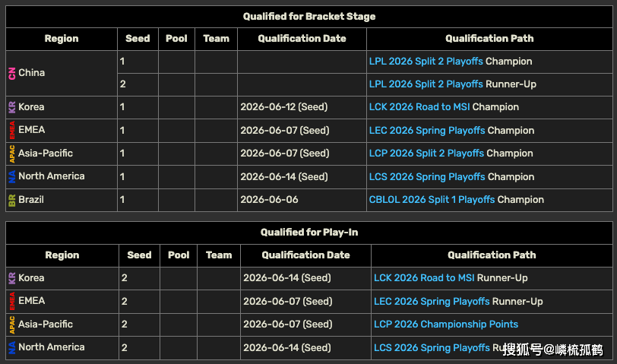The height and width of the screenshot is (364, 617).
Task: Click the Seed column header in the Play-In table
Action: click(139, 255)
